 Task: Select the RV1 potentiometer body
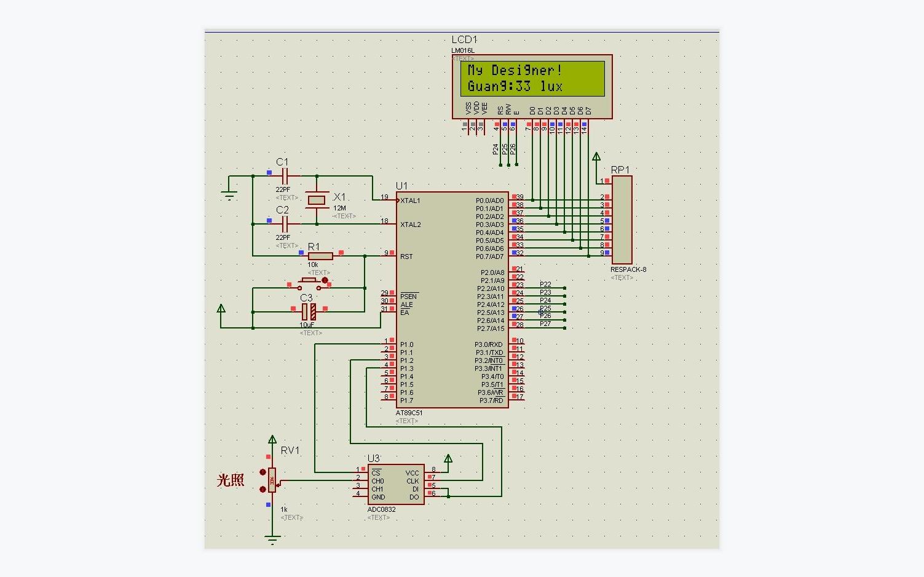[x=272, y=480]
